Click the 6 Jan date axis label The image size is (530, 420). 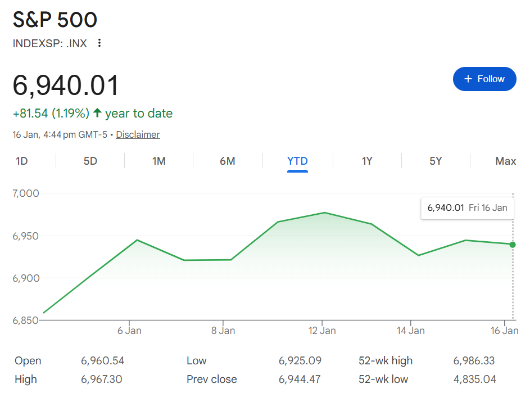point(129,331)
